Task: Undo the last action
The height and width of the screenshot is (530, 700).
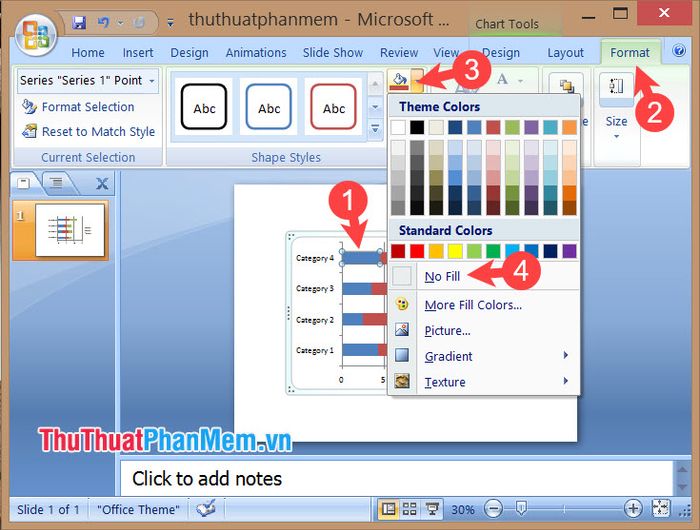Action: point(104,22)
